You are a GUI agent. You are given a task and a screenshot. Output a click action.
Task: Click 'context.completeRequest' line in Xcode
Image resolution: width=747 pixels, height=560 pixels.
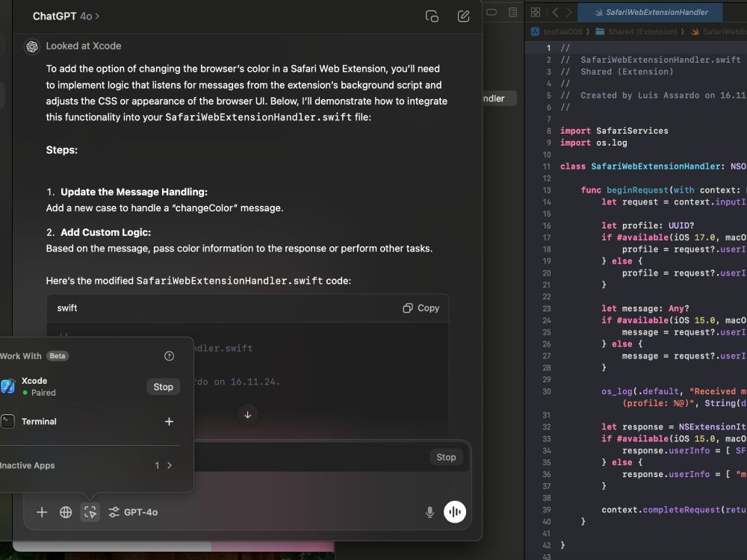click(x=674, y=509)
